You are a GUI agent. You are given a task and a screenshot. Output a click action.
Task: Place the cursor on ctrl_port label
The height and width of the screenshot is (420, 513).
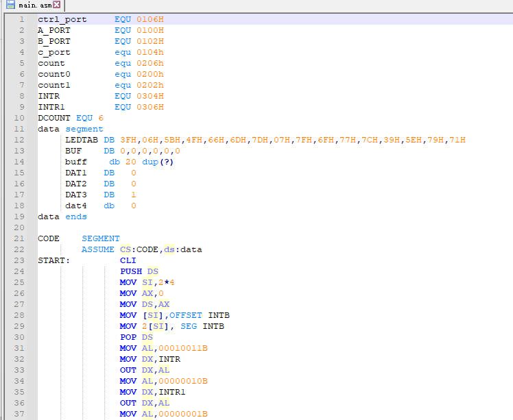[62, 20]
